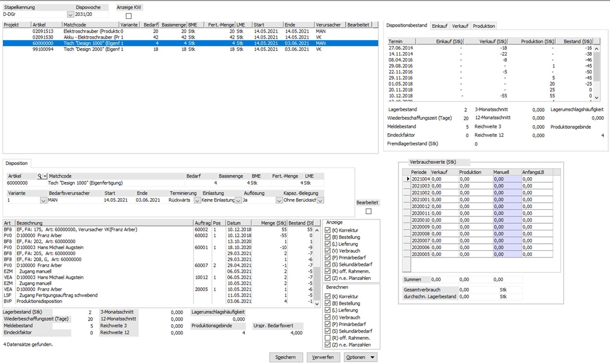Click the Speichern button

(x=285, y=357)
